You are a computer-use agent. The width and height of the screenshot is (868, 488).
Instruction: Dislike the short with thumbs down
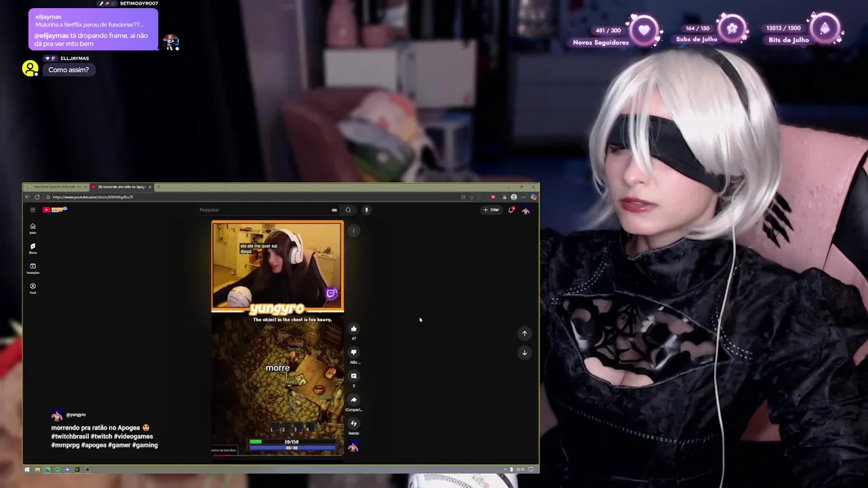tap(353, 352)
